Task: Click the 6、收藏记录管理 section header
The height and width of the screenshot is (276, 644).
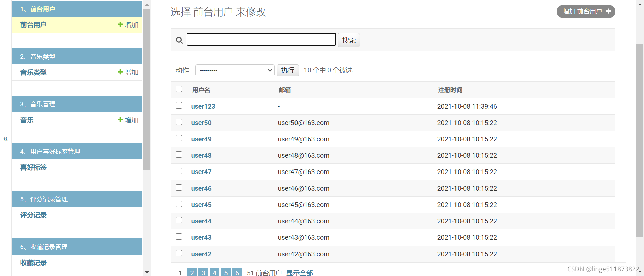Action: click(x=77, y=247)
